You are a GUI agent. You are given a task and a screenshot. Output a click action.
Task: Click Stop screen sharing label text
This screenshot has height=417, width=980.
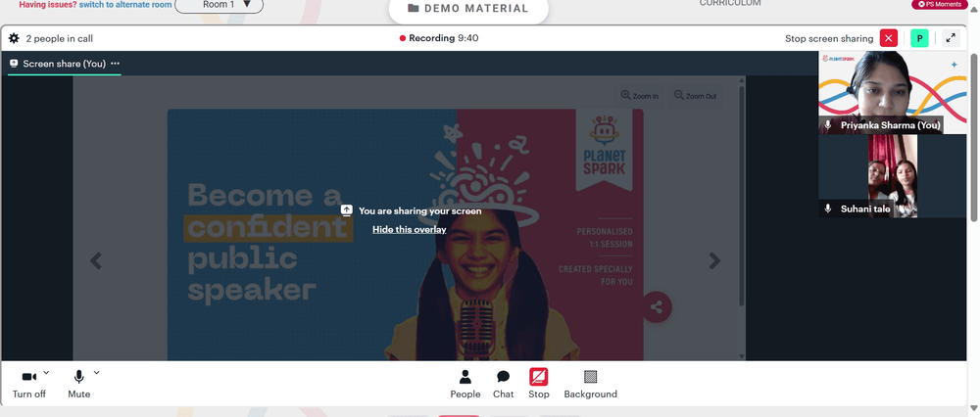[x=829, y=39]
